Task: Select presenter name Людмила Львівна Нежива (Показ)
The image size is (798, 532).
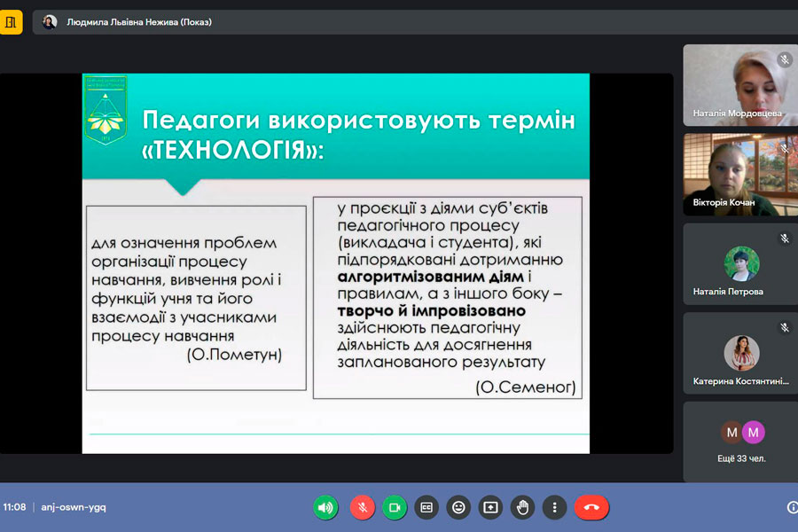Action: (139, 22)
